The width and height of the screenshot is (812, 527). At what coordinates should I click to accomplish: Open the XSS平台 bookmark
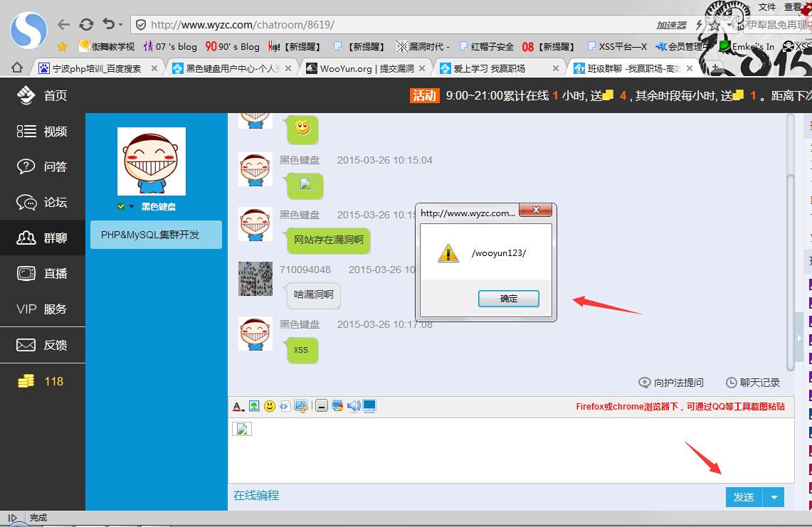(617, 47)
